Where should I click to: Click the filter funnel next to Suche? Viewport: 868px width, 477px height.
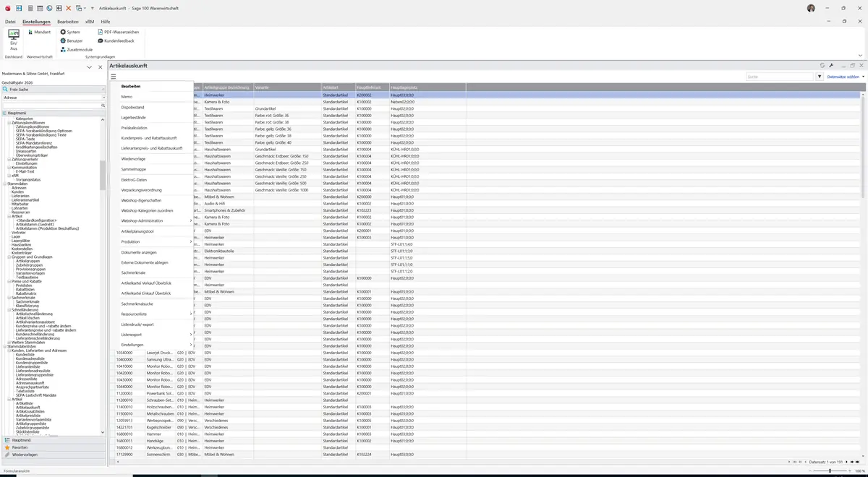[x=820, y=77]
